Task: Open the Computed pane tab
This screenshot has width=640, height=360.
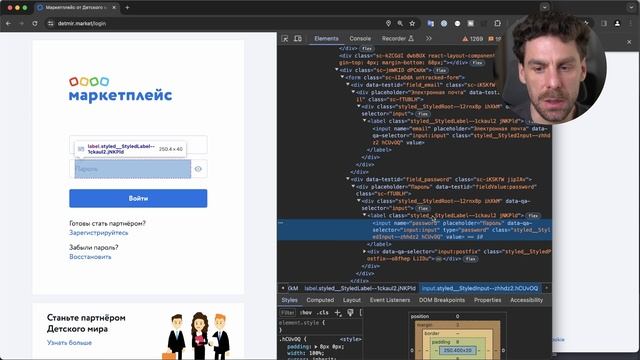Action: click(x=320, y=300)
